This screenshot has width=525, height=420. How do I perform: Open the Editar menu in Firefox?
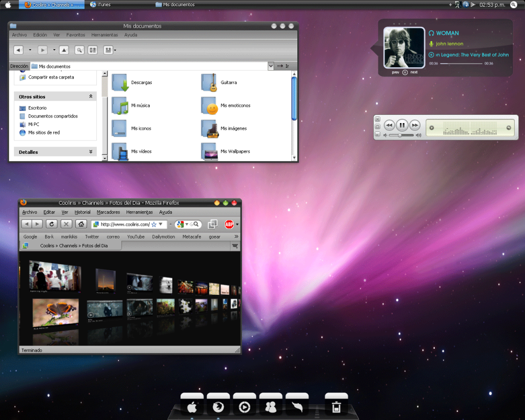(49, 212)
